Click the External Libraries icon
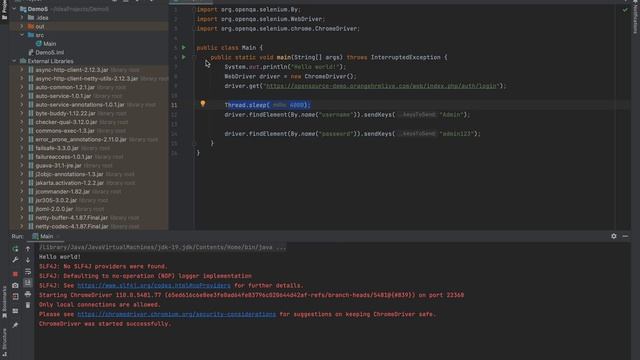Screen dimensions: 640x360 (x=23, y=61)
